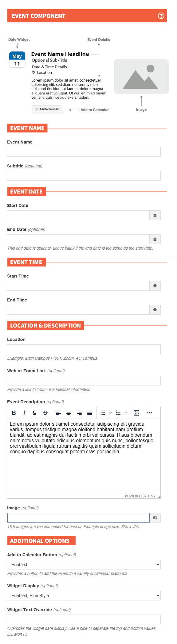Click the Add to Calendar preview button

47,109
